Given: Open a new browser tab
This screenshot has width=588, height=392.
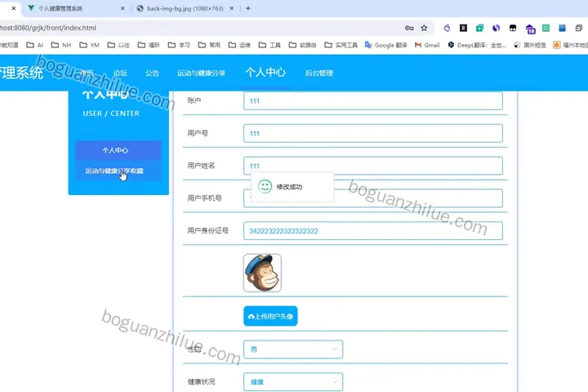Looking at the screenshot, I should 248,8.
